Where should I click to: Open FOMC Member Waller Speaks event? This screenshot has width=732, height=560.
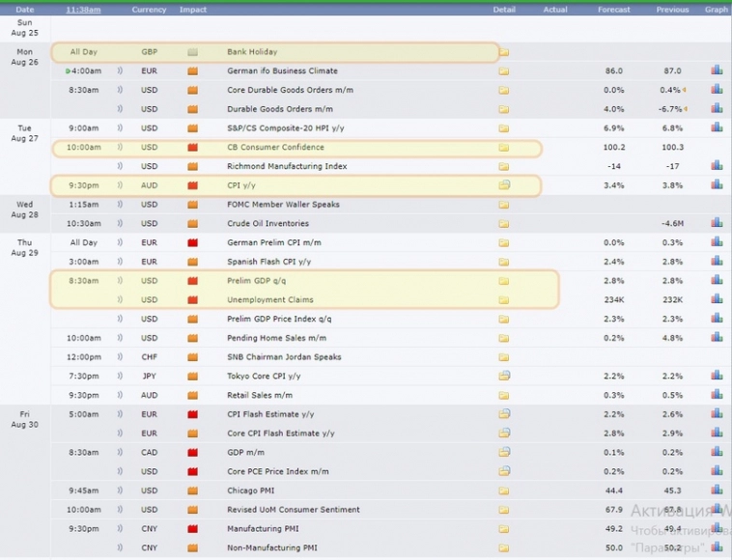pyautogui.click(x=283, y=205)
